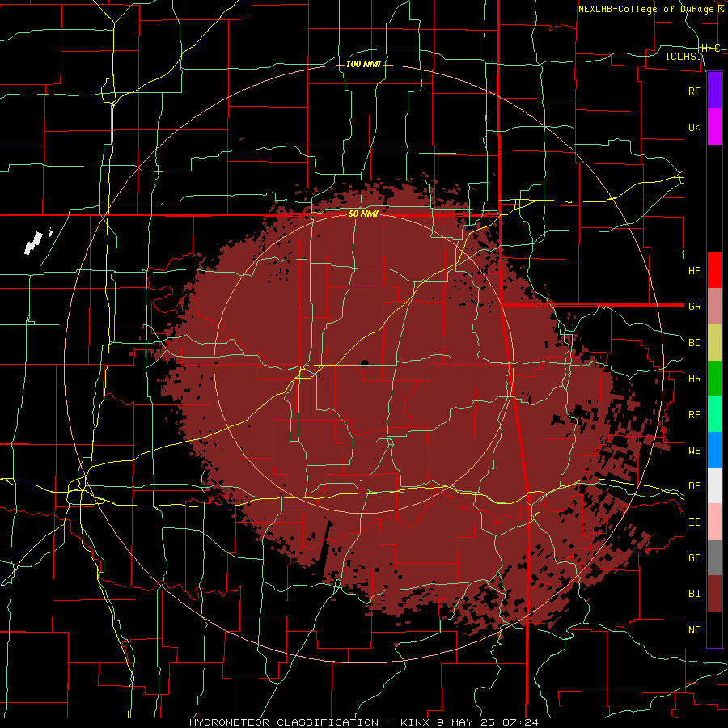Click the UK magenta legend swatch
728x728 pixels.
point(714,127)
